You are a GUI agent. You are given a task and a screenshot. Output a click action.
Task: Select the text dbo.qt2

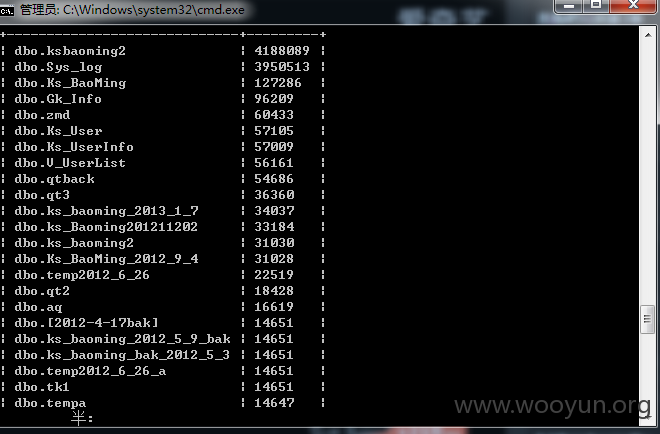point(42,291)
